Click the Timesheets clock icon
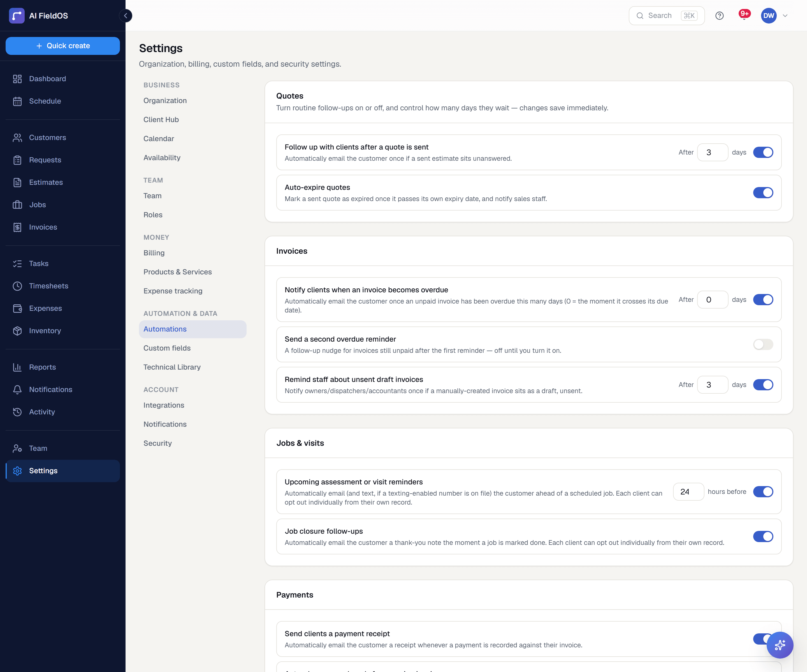Image resolution: width=807 pixels, height=672 pixels. [17, 286]
